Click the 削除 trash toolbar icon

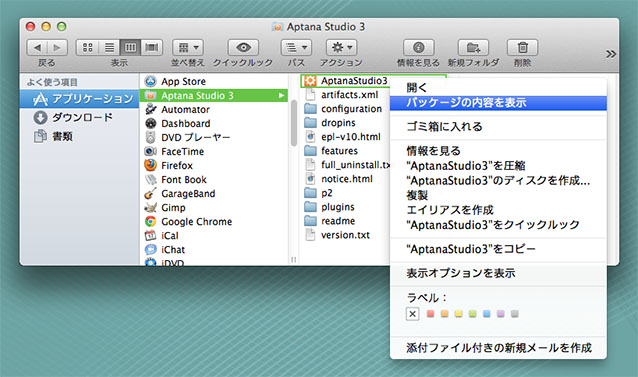tap(522, 48)
